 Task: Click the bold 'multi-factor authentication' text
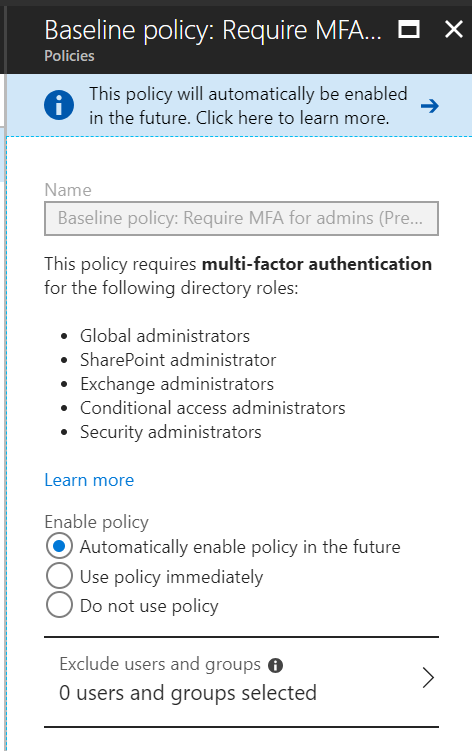click(x=317, y=263)
